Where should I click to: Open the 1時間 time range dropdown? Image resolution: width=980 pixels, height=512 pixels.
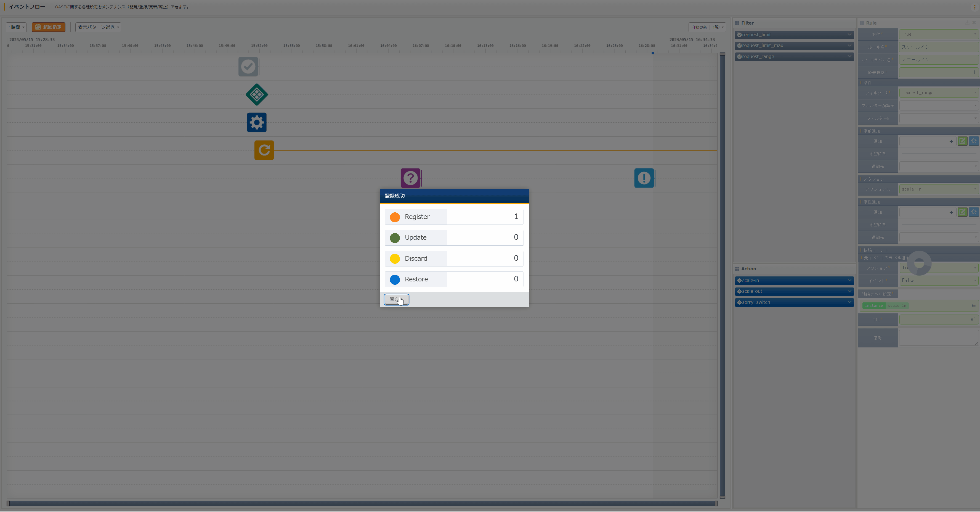pyautogui.click(x=16, y=27)
